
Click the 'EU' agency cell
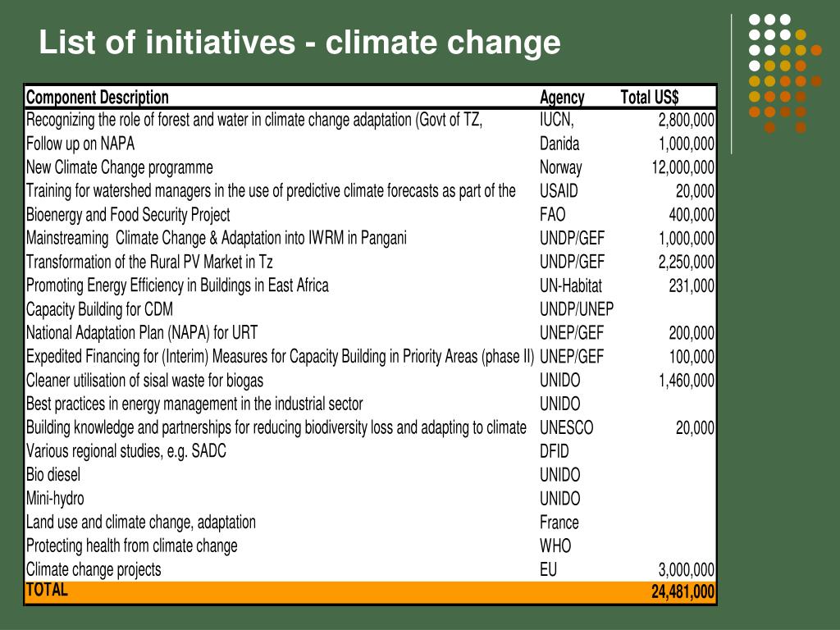(548, 569)
